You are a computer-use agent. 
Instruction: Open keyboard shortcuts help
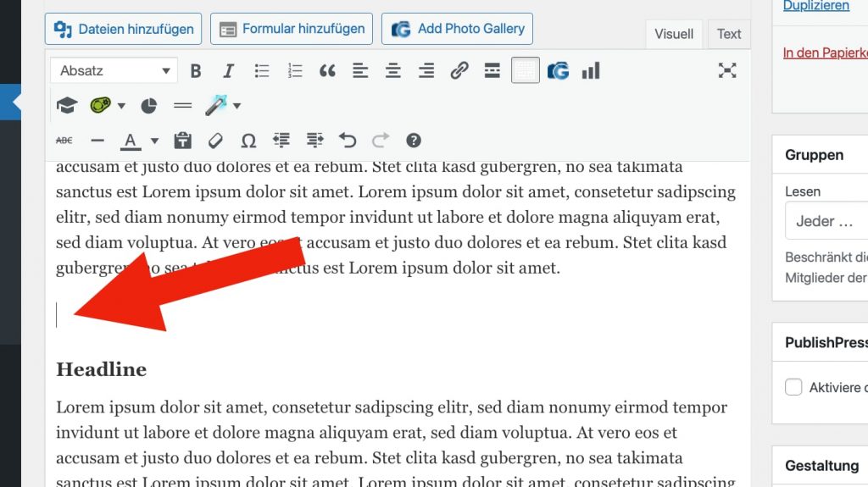[x=414, y=141]
